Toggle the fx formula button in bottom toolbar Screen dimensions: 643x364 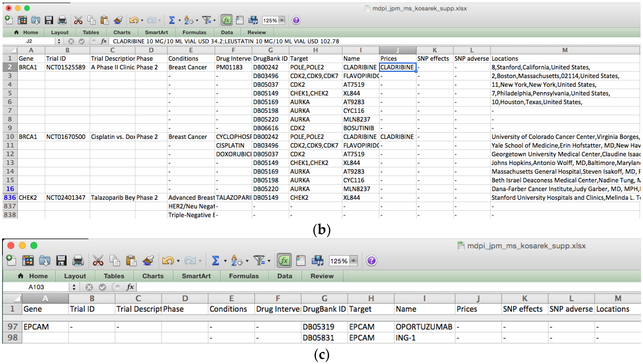[284, 261]
